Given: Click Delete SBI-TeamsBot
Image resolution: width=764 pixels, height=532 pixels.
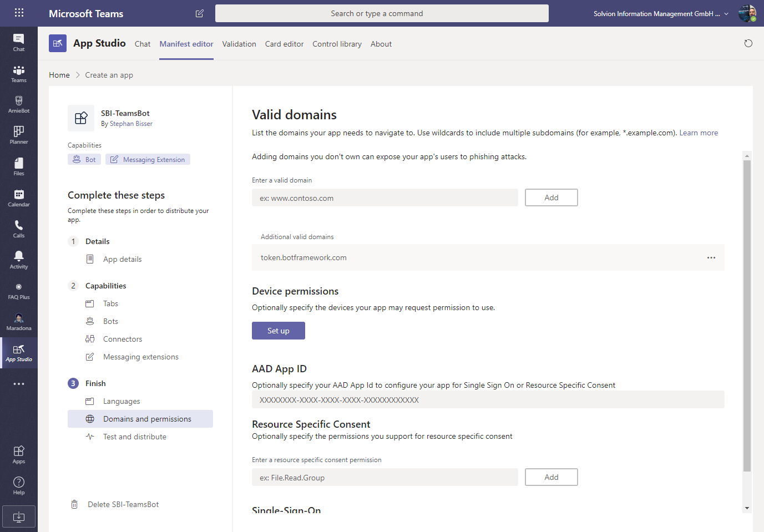Looking at the screenshot, I should point(123,504).
